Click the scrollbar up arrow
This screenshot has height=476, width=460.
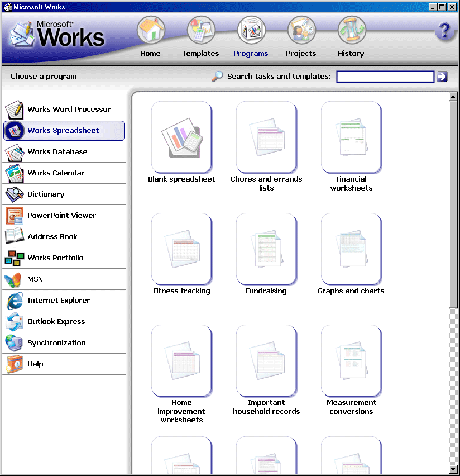coord(453,97)
